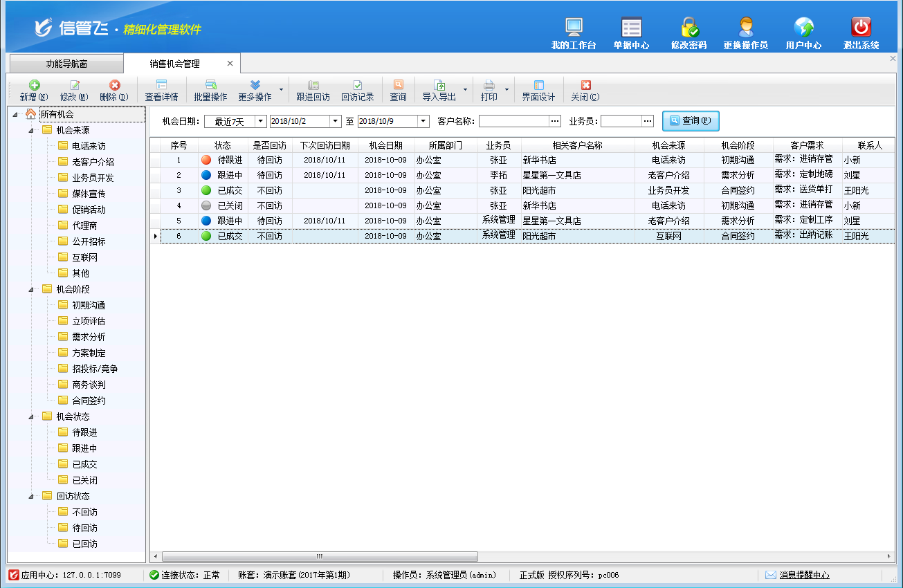Collapse the 机会阶段 tree node
Image resolution: width=903 pixels, height=588 pixels.
(x=31, y=289)
